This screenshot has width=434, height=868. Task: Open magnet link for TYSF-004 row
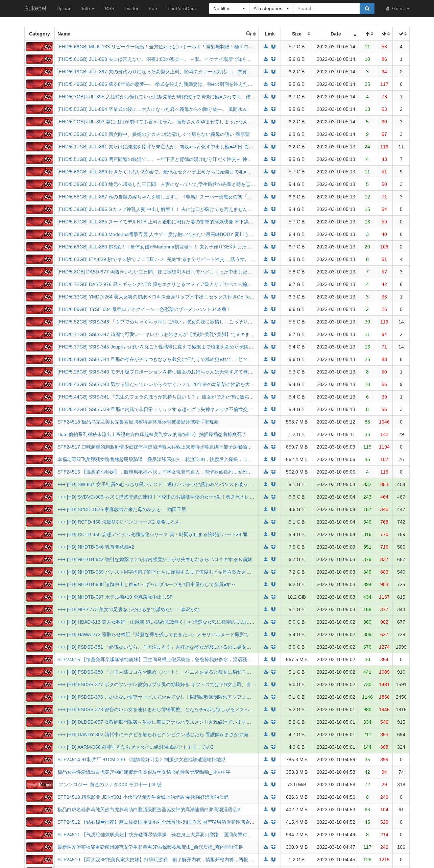273,309
